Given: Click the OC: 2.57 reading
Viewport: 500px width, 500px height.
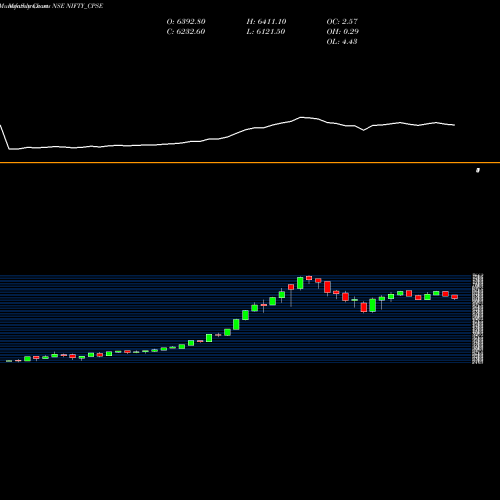Looking at the screenshot, I should [342, 22].
